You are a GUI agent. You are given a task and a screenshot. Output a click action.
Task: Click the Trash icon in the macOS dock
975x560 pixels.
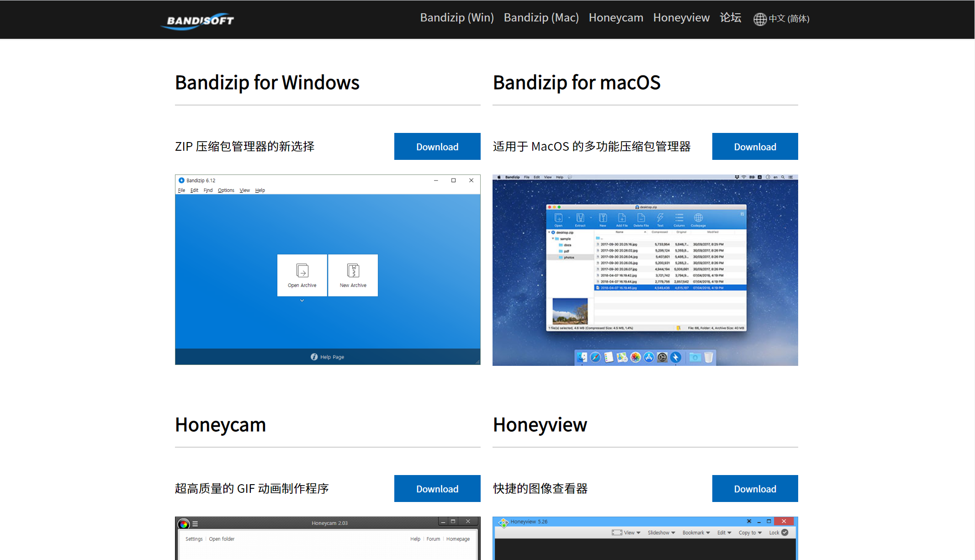click(708, 357)
